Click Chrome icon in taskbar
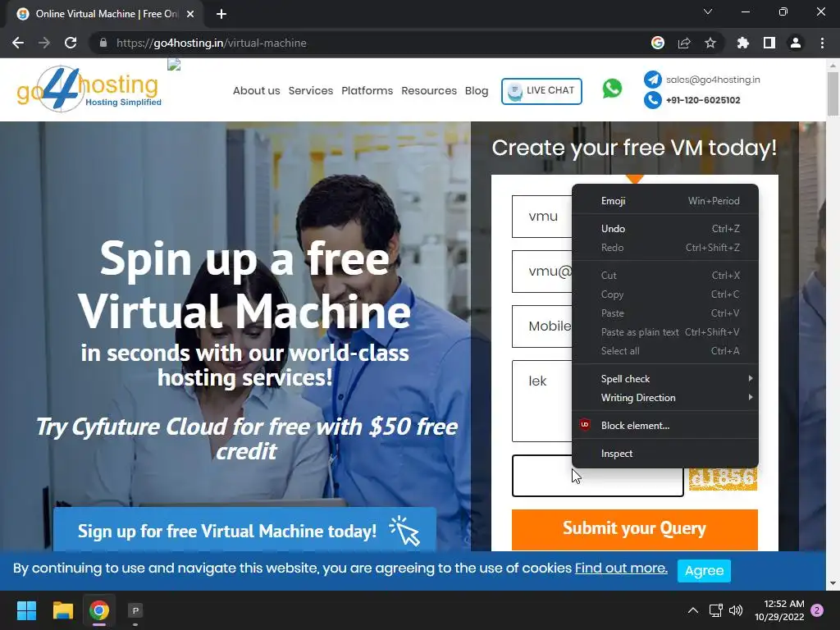The width and height of the screenshot is (840, 630). [99, 610]
